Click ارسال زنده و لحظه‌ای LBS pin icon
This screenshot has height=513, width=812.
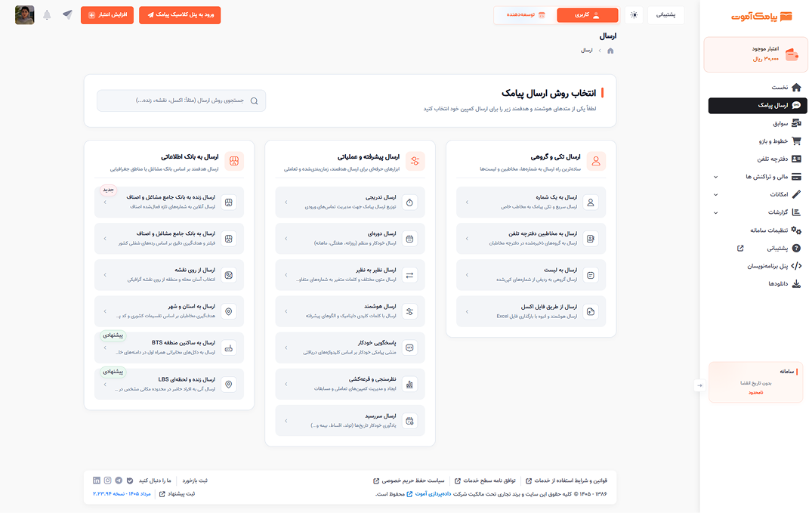229,385
